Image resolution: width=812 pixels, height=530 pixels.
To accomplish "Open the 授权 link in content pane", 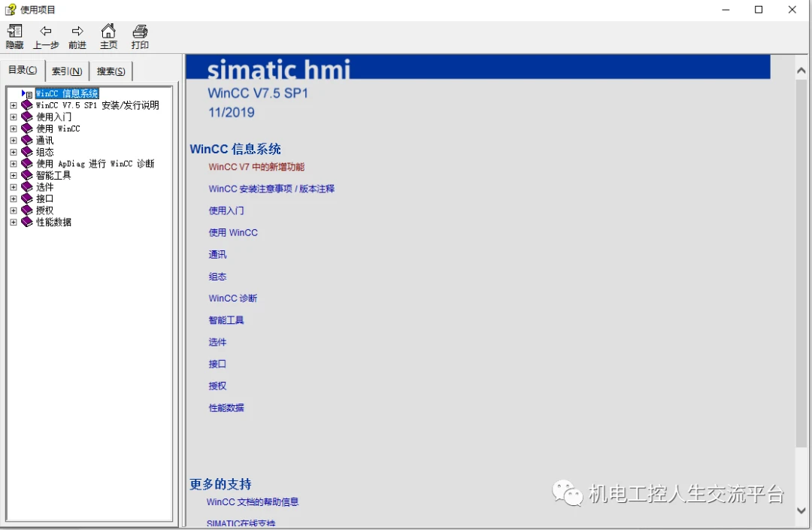I will coord(217,386).
